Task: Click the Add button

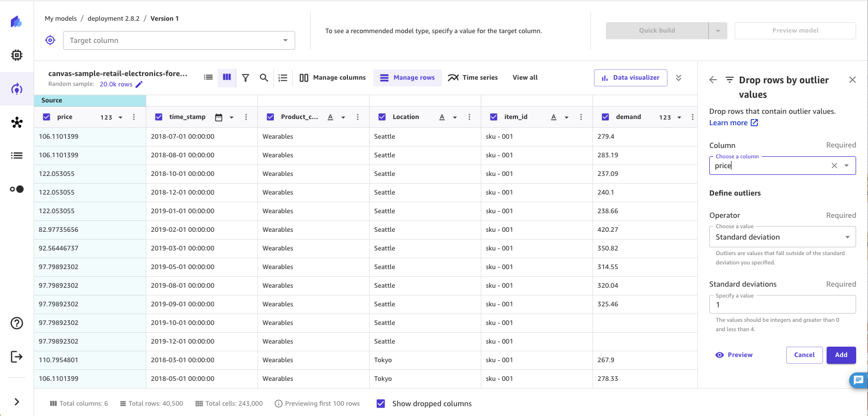Action: point(841,355)
